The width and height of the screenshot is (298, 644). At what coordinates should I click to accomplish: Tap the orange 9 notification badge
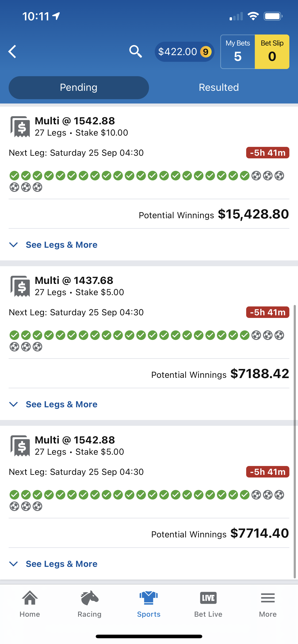[206, 52]
